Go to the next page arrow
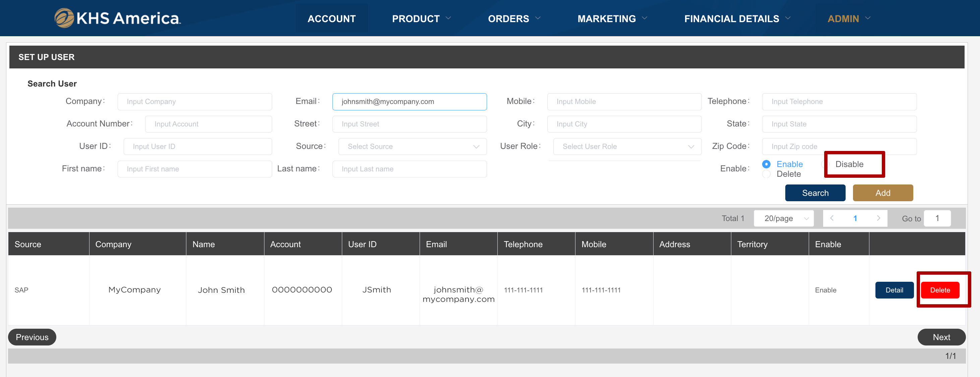The height and width of the screenshot is (377, 980). click(878, 218)
